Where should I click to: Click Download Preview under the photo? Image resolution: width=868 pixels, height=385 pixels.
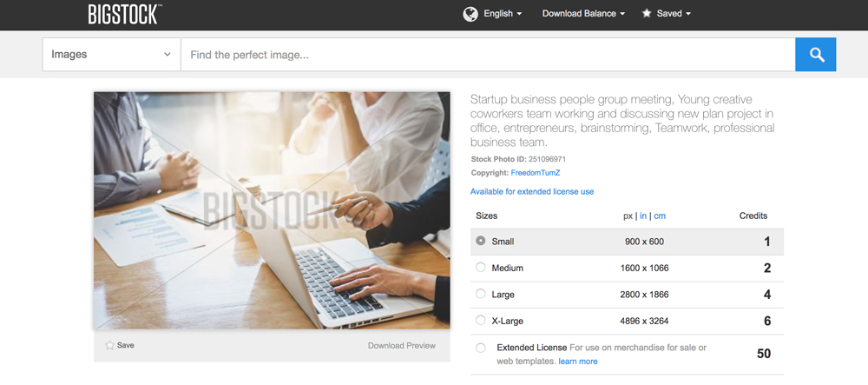[402, 346]
